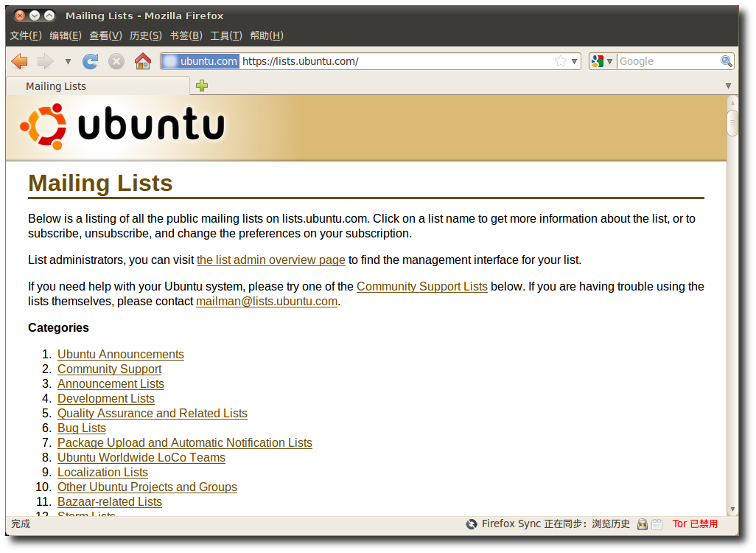Reload the current page

(90, 61)
